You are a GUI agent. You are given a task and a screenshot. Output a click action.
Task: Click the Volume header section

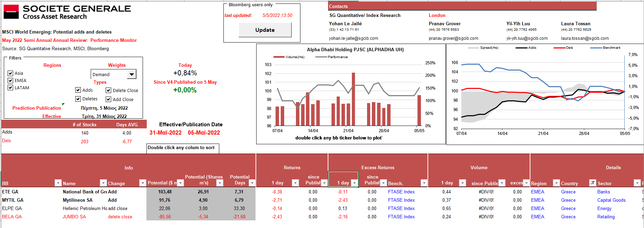pos(479,168)
